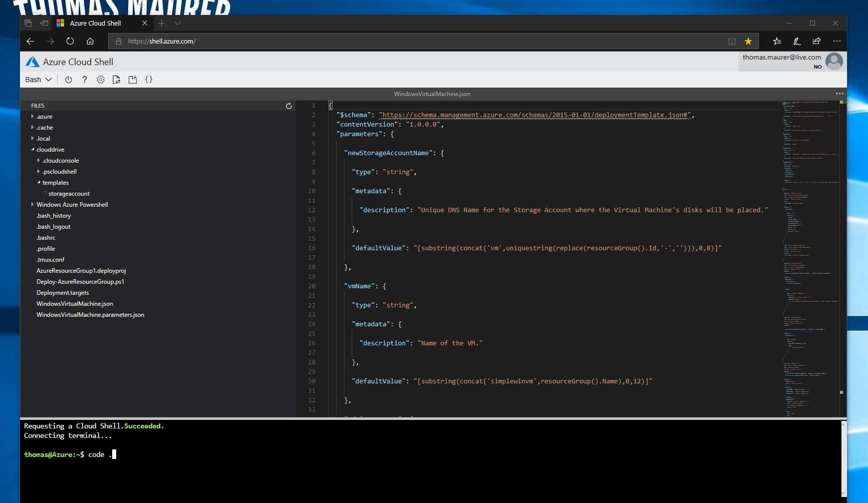Open the .bash_history file
This screenshot has width=868, height=503.
pyautogui.click(x=54, y=216)
